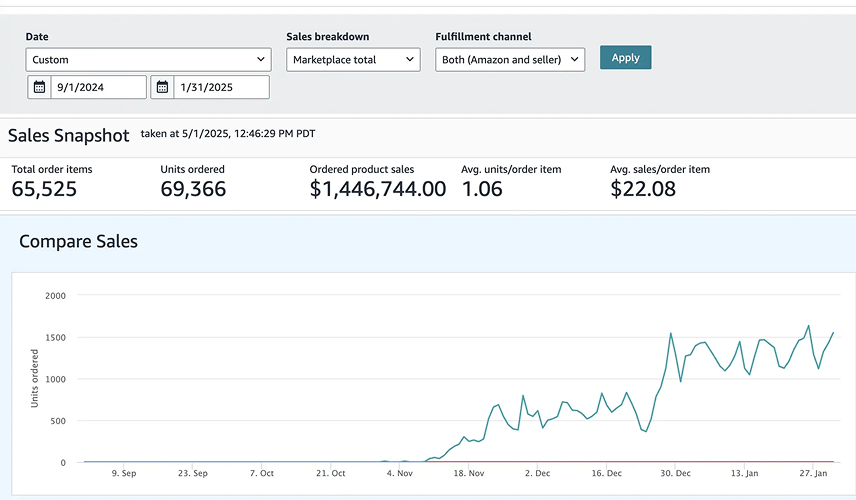Viewport: 856px width, 500px height.
Task: Click the Sales Snapshot heading
Action: (x=68, y=135)
